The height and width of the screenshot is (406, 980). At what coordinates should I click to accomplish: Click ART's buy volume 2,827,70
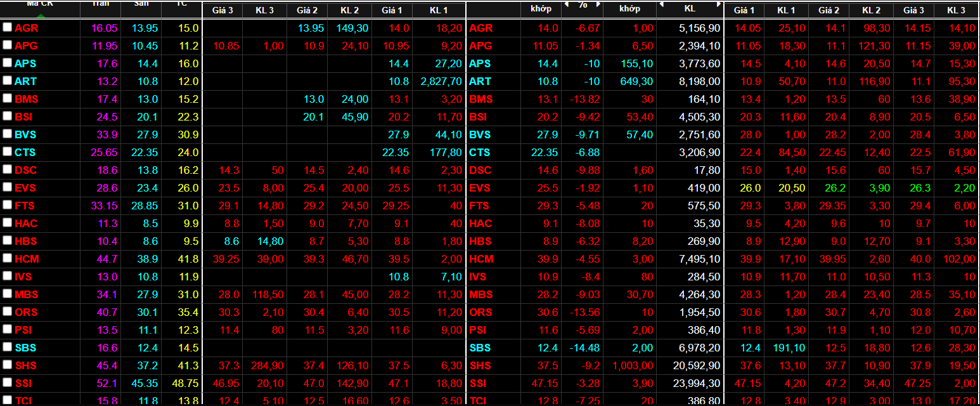(x=441, y=81)
